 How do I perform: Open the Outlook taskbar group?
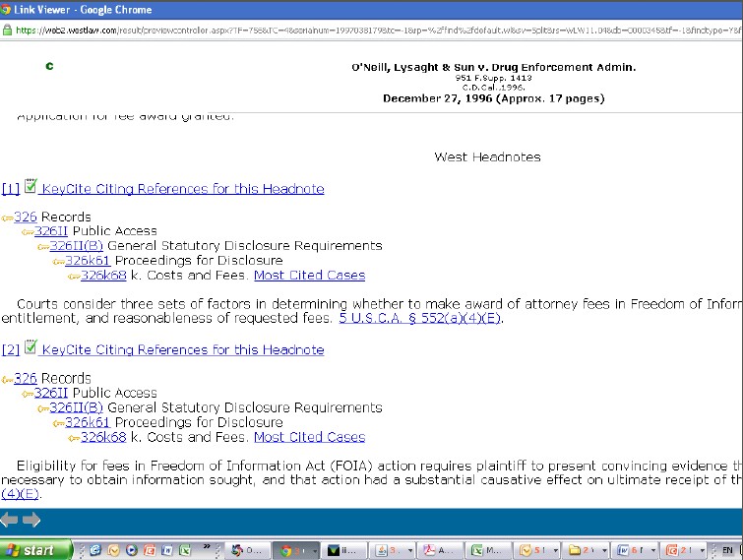pyautogui.click(x=537, y=550)
